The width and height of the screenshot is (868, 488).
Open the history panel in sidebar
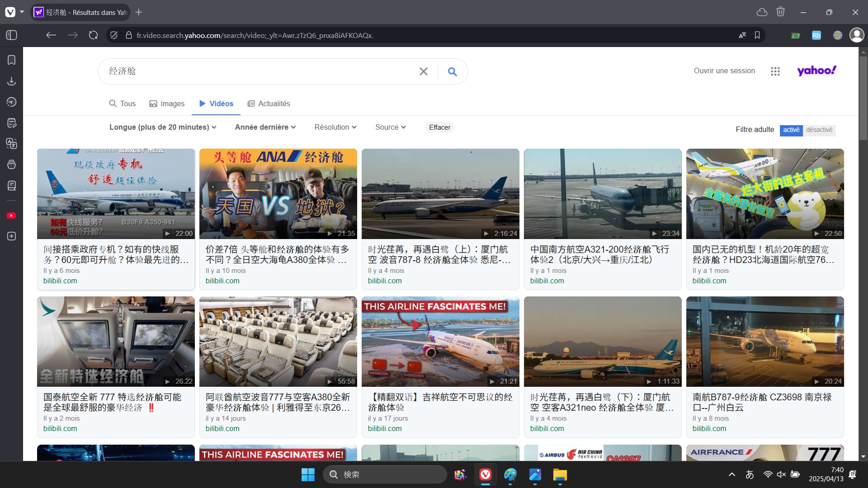[x=12, y=102]
